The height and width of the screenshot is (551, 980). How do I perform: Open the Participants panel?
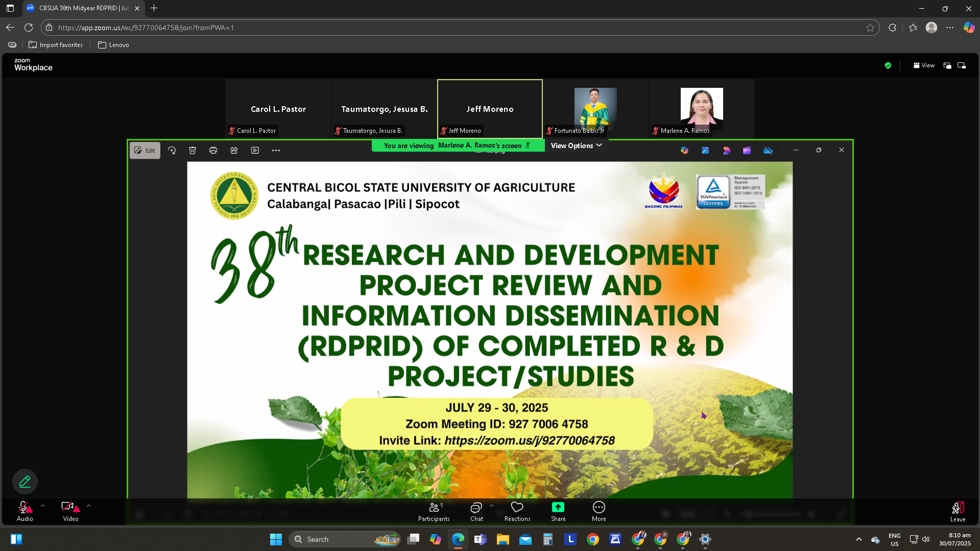[x=434, y=511]
